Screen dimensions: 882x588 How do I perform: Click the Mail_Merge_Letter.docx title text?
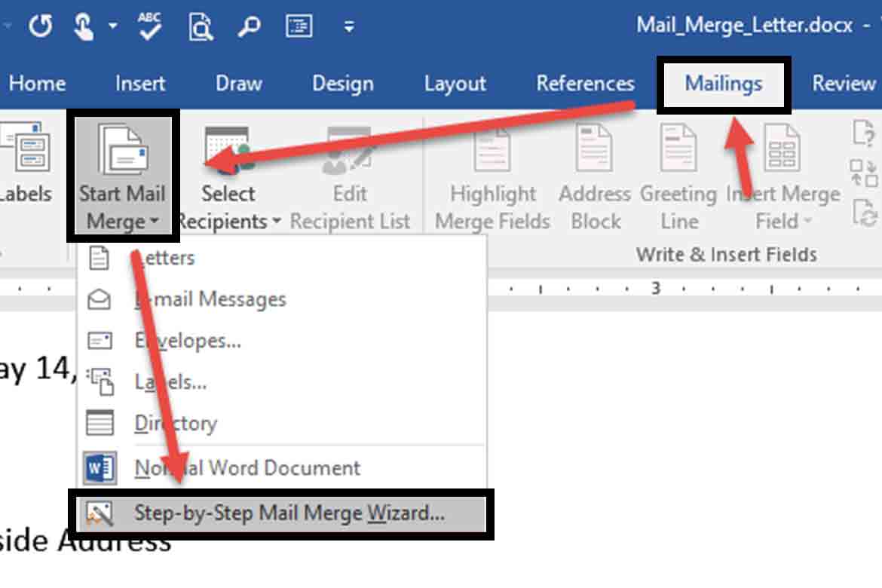click(x=744, y=26)
